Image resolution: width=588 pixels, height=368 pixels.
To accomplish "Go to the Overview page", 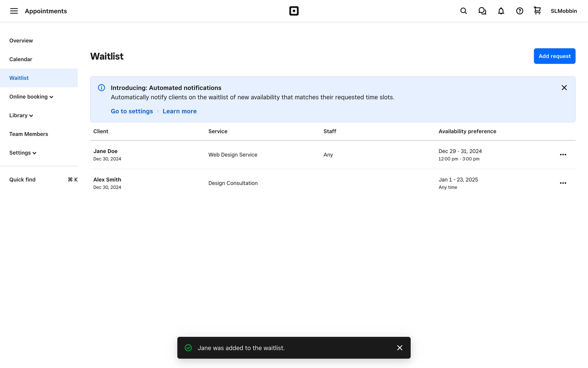I will (21, 41).
